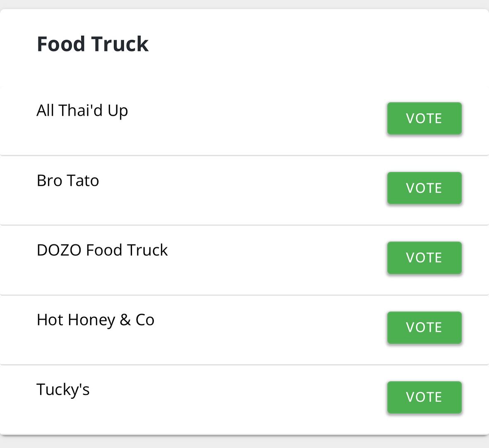
Task: Click the ampersand in Hot Honey & Co
Action: click(125, 320)
